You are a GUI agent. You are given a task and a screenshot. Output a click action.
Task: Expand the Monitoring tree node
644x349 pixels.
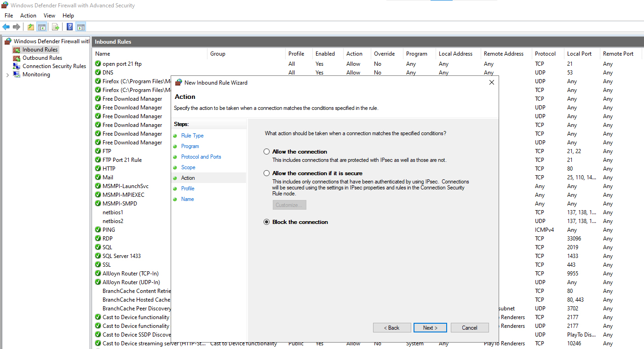pyautogui.click(x=7, y=74)
